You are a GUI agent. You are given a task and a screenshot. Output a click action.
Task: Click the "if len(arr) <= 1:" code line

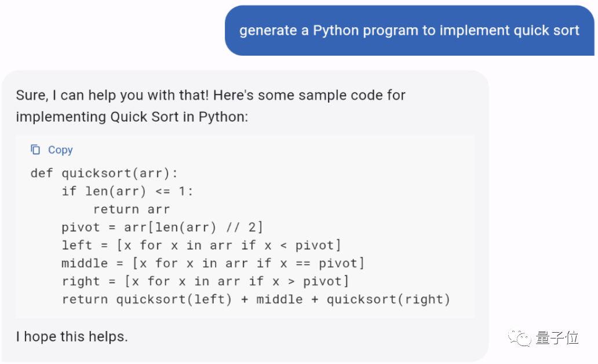coord(127,191)
